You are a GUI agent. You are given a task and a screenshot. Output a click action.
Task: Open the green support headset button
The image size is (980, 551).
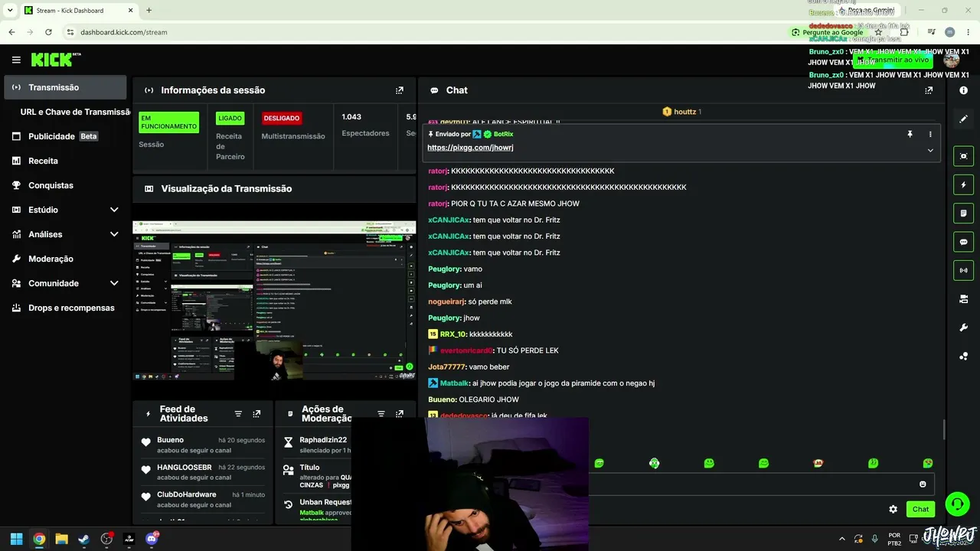[957, 504]
